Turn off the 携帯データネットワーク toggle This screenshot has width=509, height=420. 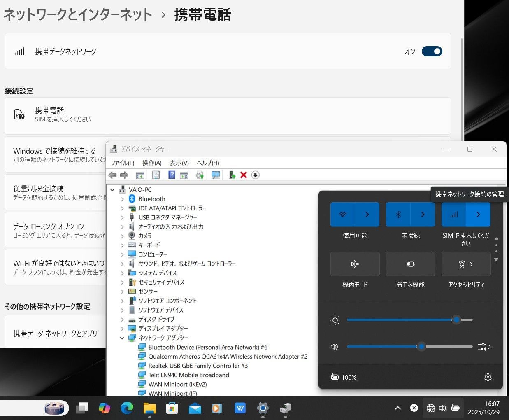point(432,51)
